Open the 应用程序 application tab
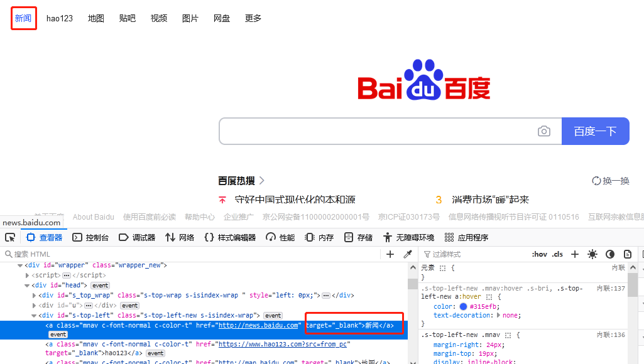Image resolution: width=644 pixels, height=364 pixels. click(466, 238)
